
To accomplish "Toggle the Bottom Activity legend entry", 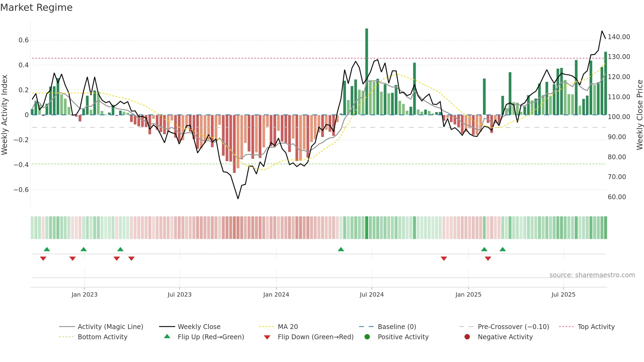I will [x=93, y=337].
